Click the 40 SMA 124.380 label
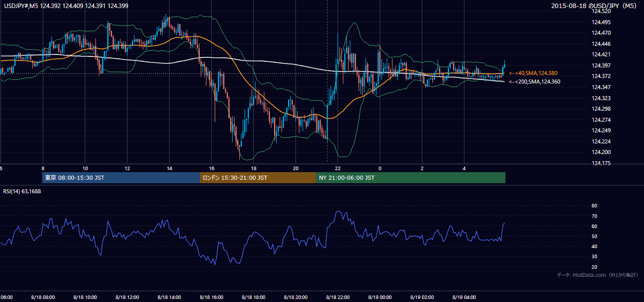 [533, 73]
